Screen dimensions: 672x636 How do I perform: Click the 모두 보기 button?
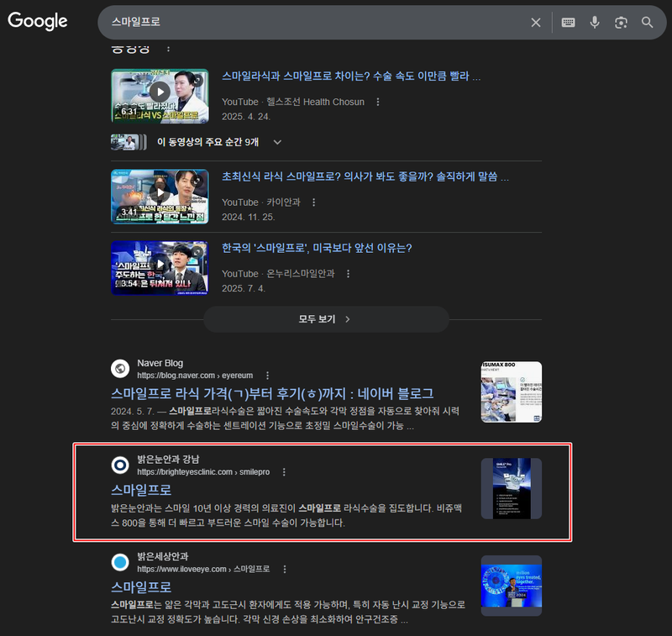coord(326,319)
